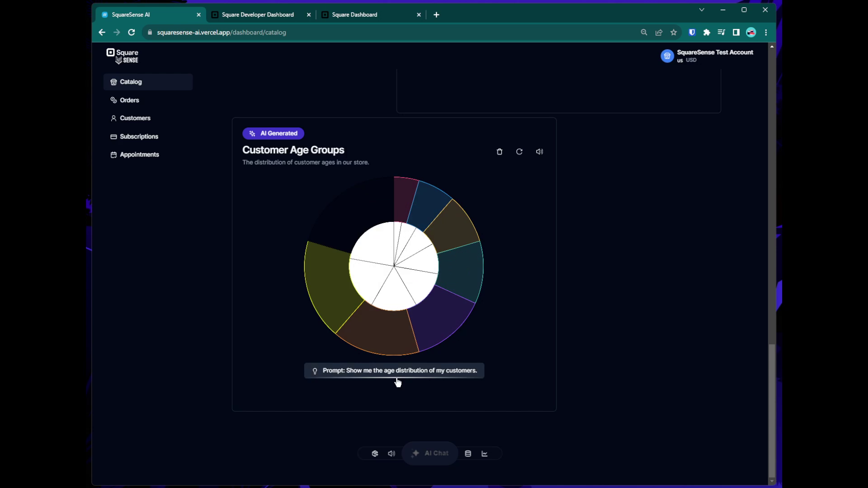Regenerate the Customer Age Groups chart

[519, 152]
